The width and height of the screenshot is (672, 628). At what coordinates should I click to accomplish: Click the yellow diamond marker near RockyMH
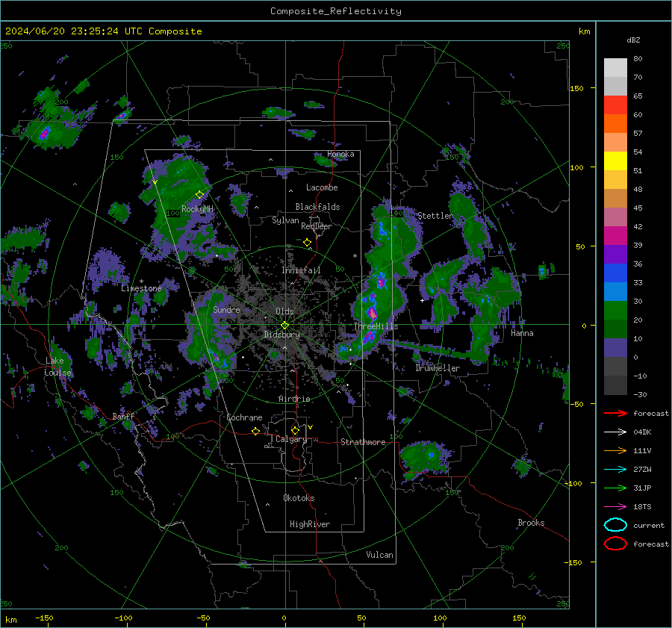(199, 195)
